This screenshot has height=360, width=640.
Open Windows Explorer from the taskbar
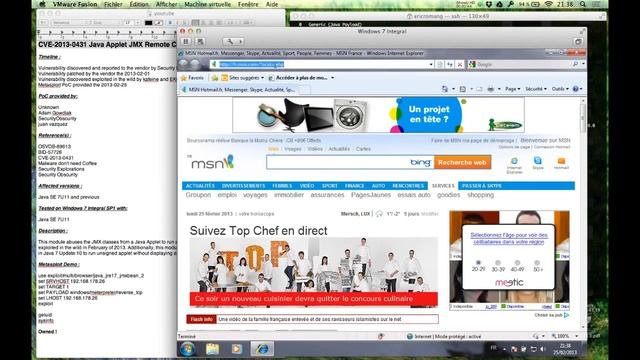(x=212, y=349)
